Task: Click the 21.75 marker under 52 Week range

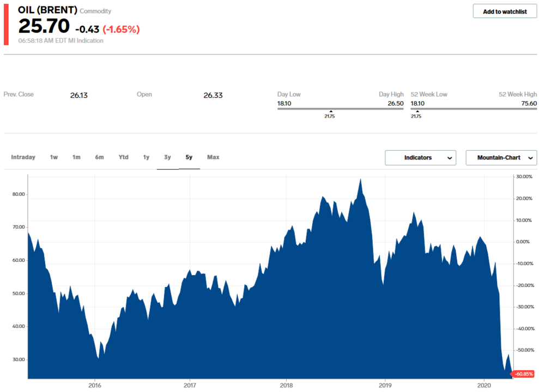Action: click(x=416, y=115)
